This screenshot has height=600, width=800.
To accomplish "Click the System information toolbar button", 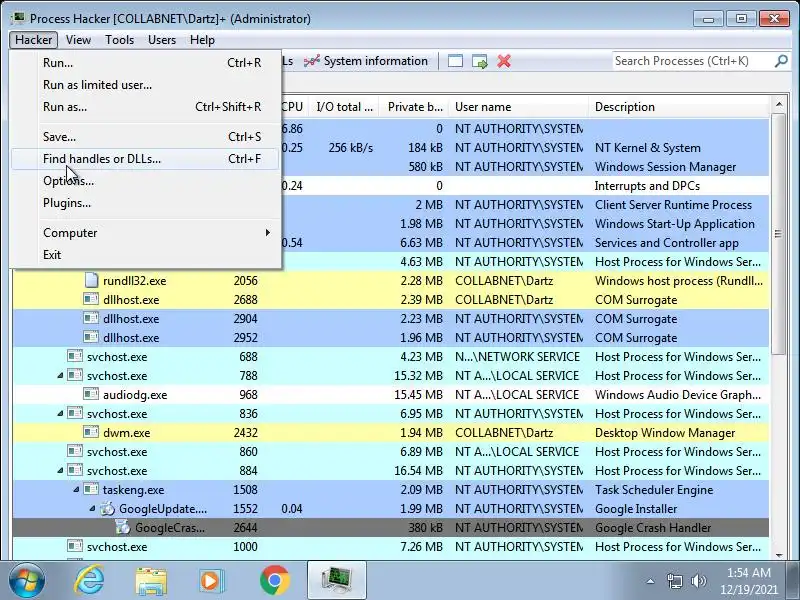I will click(x=366, y=61).
